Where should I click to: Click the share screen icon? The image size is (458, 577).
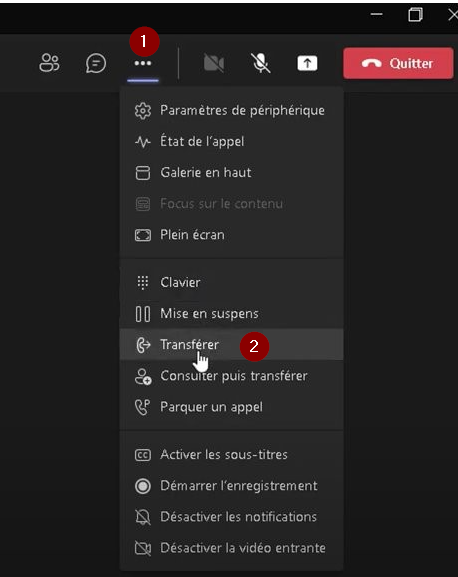click(307, 63)
